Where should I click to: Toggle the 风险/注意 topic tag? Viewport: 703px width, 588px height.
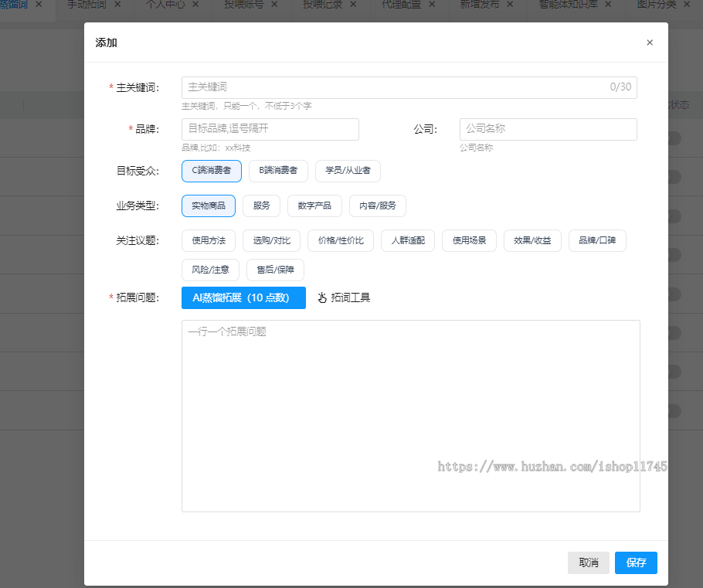tap(210, 270)
